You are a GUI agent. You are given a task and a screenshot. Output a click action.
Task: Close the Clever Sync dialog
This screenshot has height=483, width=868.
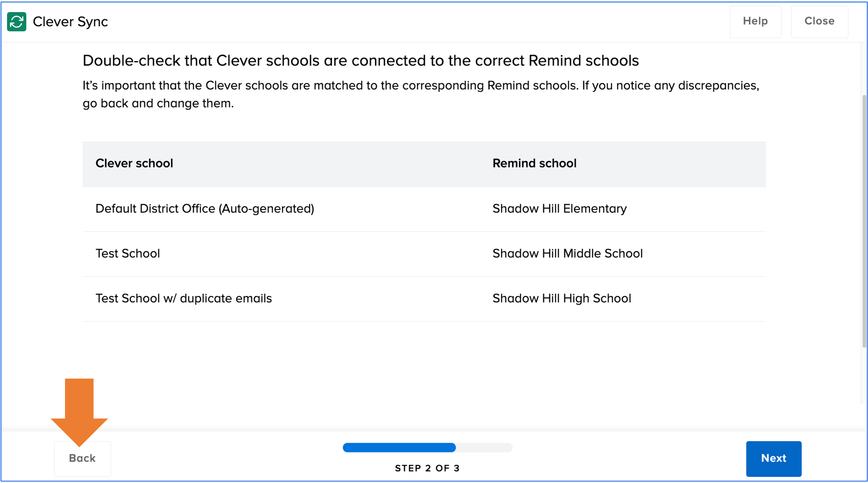(819, 21)
